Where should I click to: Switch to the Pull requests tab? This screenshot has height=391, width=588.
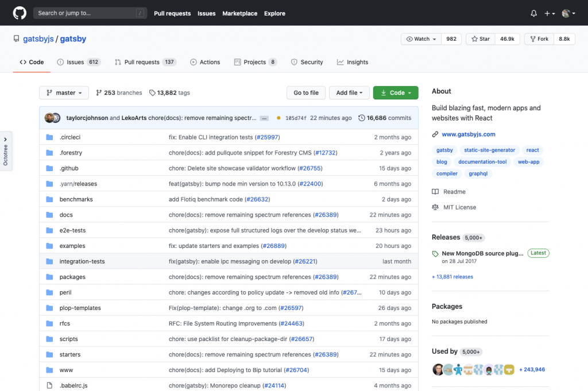pyautogui.click(x=145, y=62)
